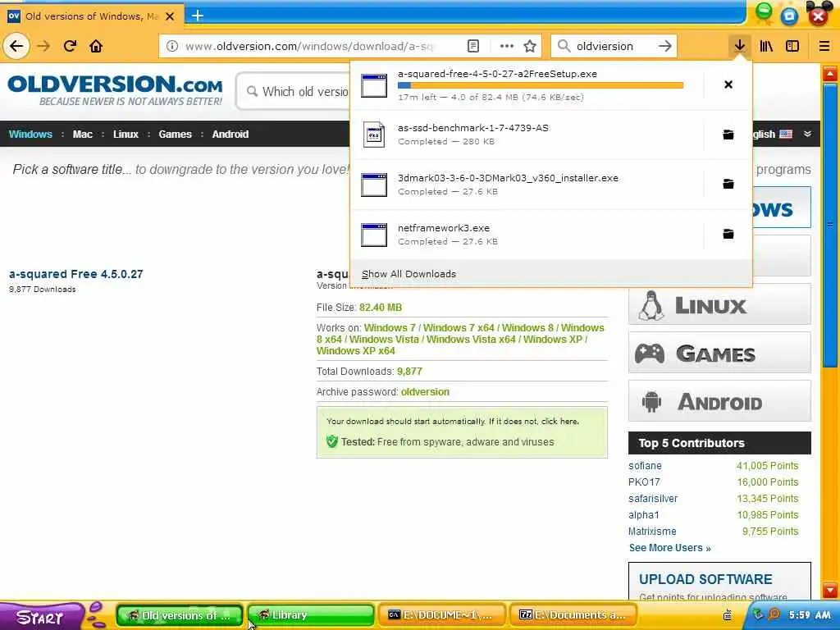The height and width of the screenshot is (630, 840).
Task: Open a-squared Free 4.5.0.27 title link
Action: click(x=76, y=274)
